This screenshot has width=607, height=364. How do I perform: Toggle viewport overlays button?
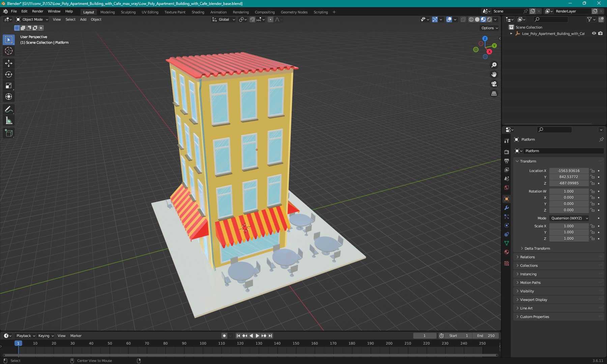pos(449,20)
